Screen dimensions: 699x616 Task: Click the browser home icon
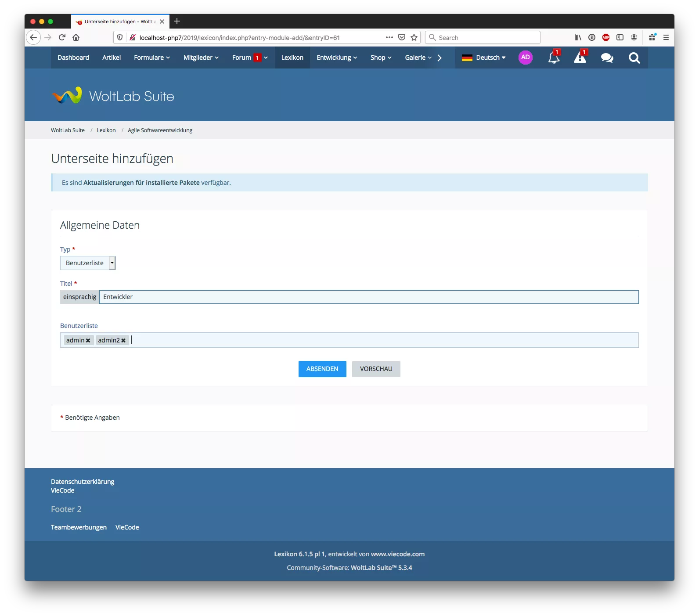tap(76, 38)
